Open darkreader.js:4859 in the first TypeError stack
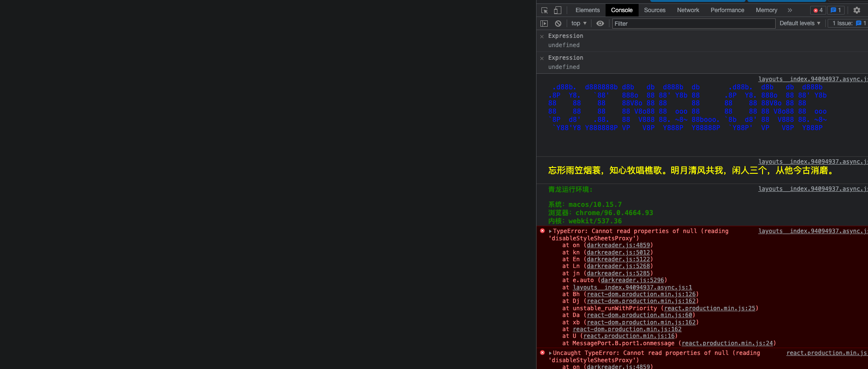Screen dimensions: 868x369 coord(618,245)
